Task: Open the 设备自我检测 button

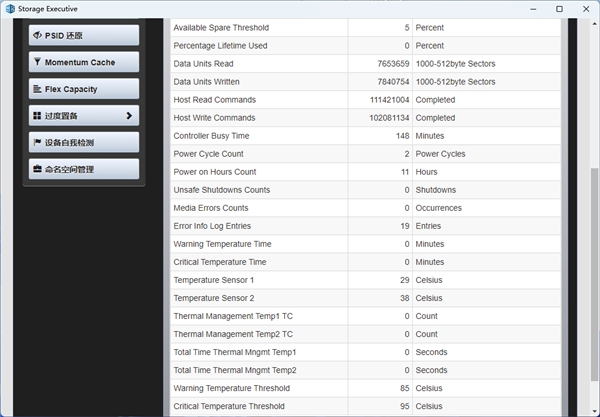Action: (x=84, y=142)
